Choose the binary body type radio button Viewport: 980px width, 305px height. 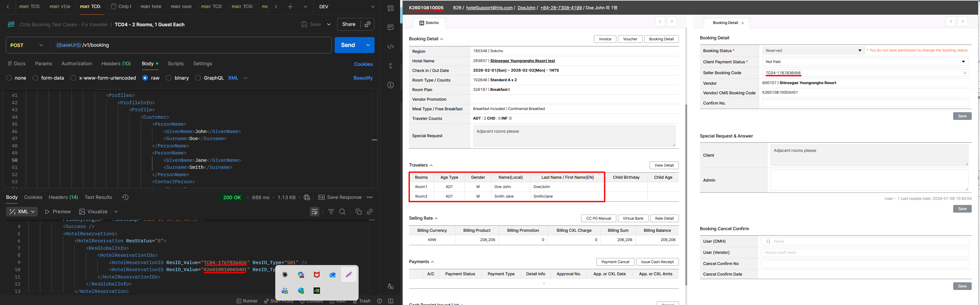pos(169,78)
